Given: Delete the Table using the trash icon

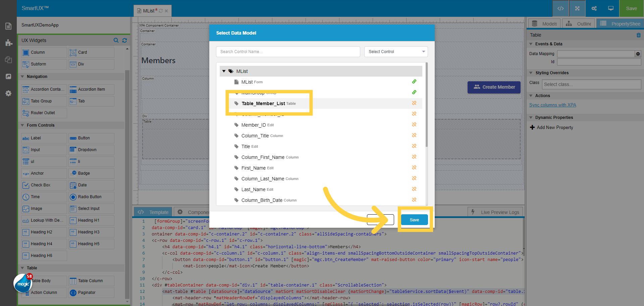Looking at the screenshot, I should (x=639, y=35).
